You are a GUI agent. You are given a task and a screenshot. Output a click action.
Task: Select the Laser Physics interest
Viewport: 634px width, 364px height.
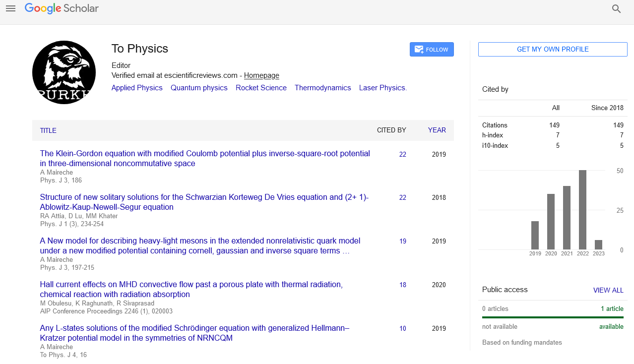[383, 88]
